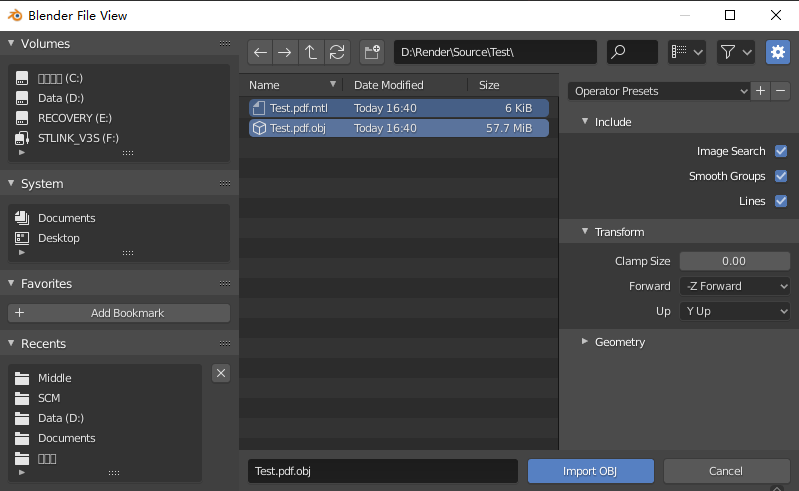Close the Blender File View window
799x491 pixels.
(776, 15)
